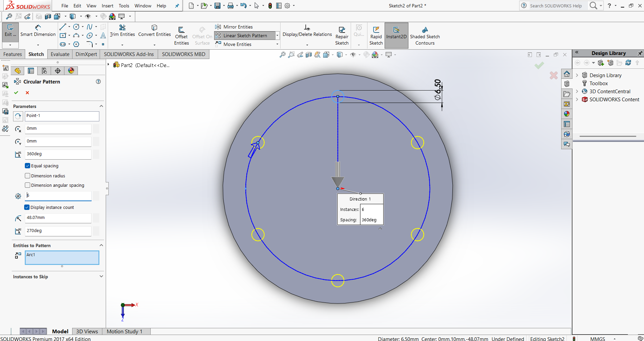Toggle the Instant2D button
This screenshot has height=341, width=644.
(396, 36)
